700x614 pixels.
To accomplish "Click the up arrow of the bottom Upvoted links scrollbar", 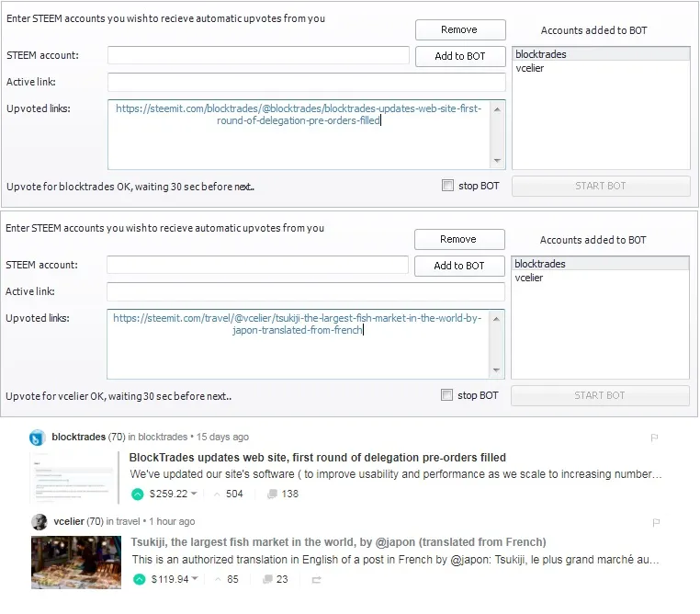I will coord(496,319).
